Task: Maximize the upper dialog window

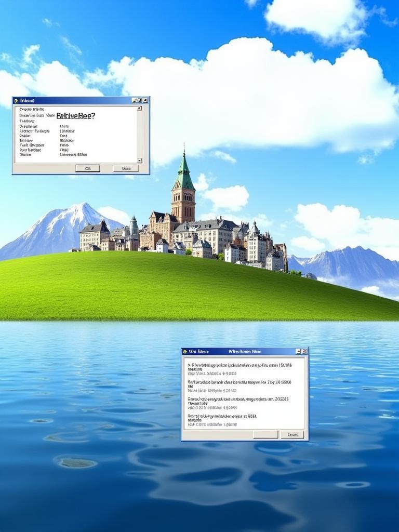Action: 139,100
